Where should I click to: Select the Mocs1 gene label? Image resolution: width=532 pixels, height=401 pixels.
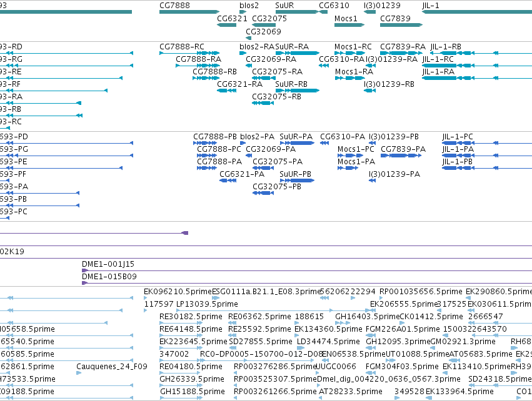click(346, 18)
